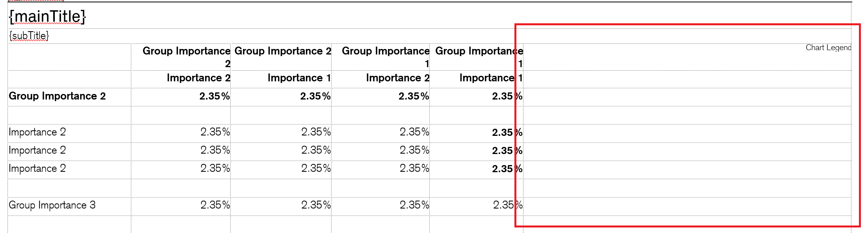The width and height of the screenshot is (868, 233).
Task: Click the bold Group Importance 2 row label
Action: point(57,96)
